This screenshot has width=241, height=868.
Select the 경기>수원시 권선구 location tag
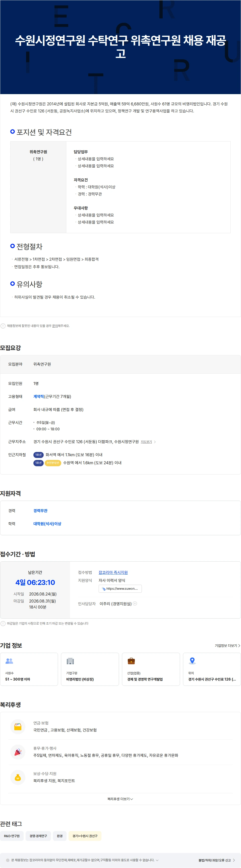(x=85, y=836)
